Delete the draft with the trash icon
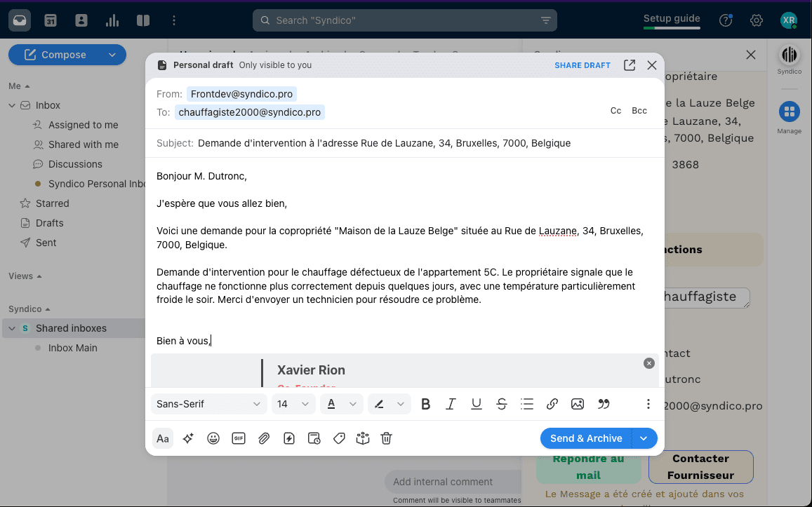The width and height of the screenshot is (812, 507). (x=386, y=438)
